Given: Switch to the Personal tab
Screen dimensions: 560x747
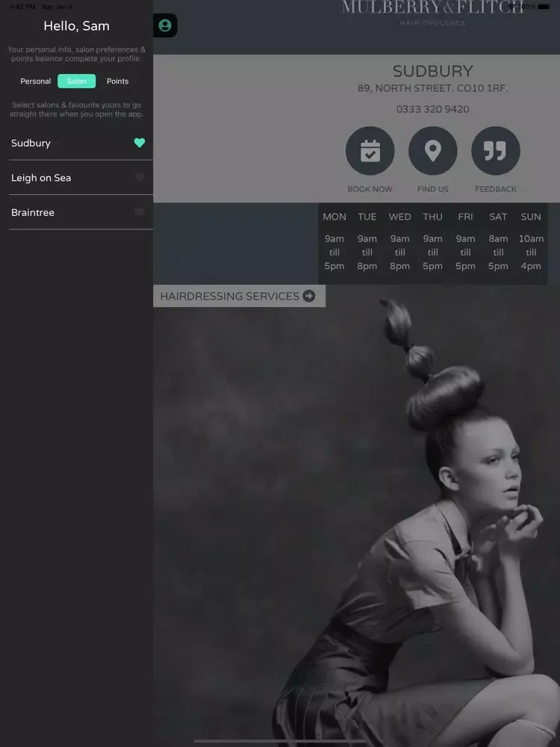Looking at the screenshot, I should pyautogui.click(x=36, y=81).
